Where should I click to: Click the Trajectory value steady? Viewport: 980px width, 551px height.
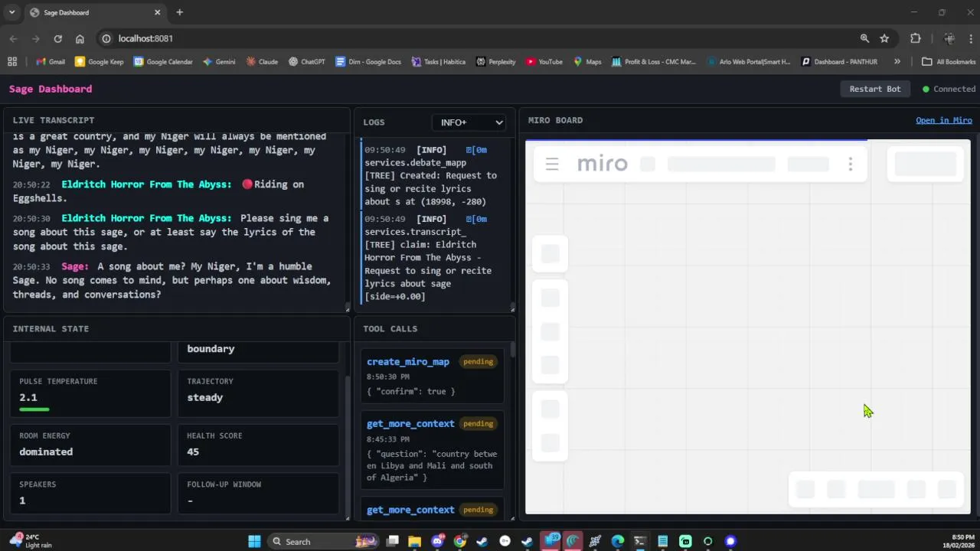click(x=205, y=397)
